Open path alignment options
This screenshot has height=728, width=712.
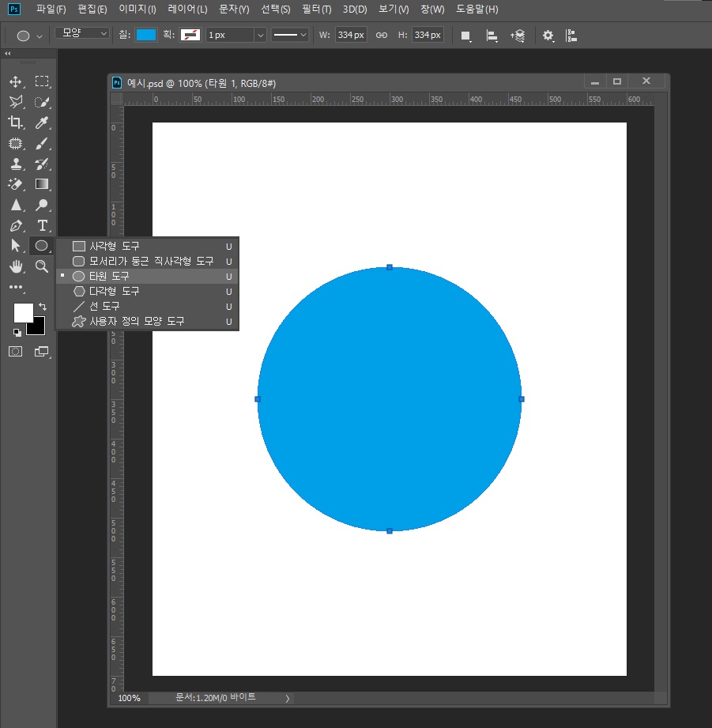pyautogui.click(x=492, y=36)
